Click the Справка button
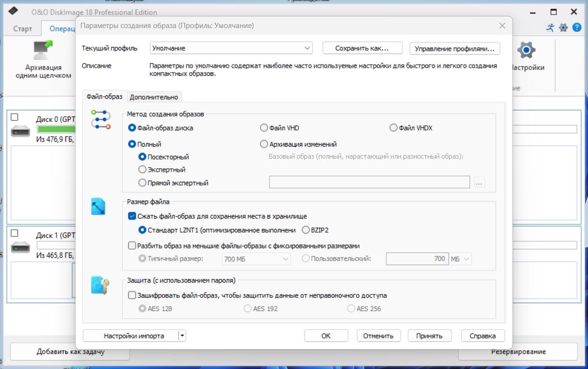Viewport: 588px width, 369px height. [x=483, y=336]
